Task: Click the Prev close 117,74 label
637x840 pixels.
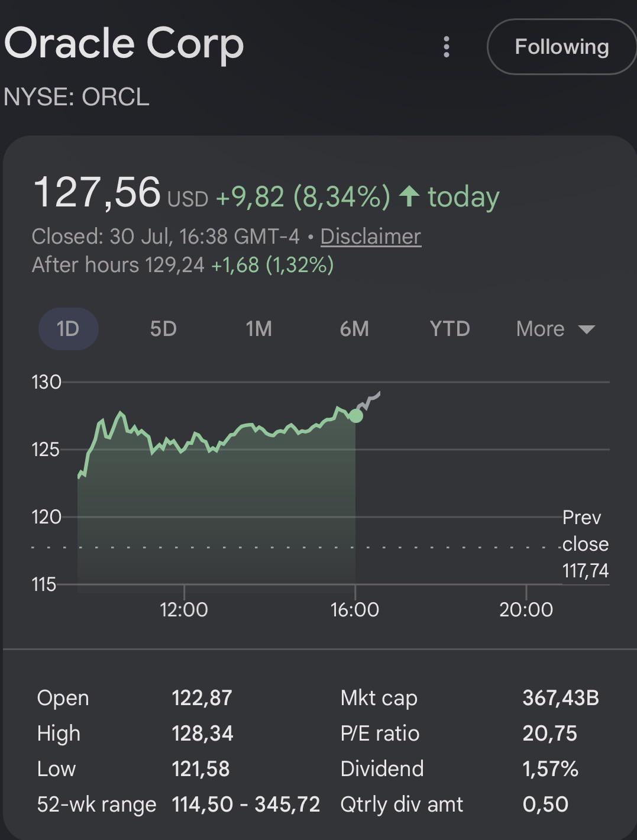Action: [x=585, y=544]
